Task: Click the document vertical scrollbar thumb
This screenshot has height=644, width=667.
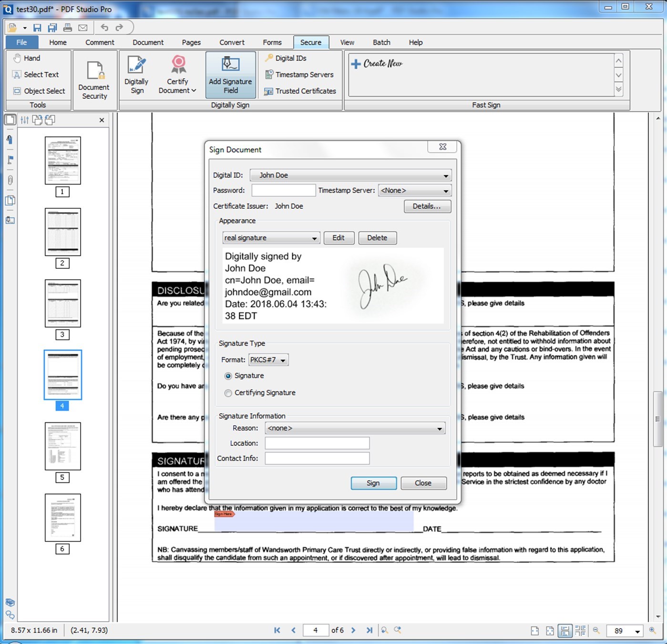Action: point(658,419)
